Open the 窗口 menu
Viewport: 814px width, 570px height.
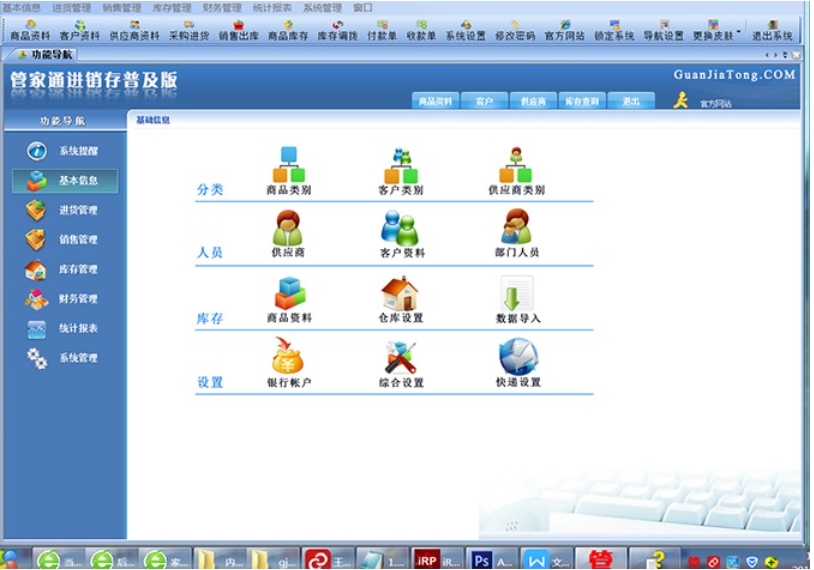click(363, 8)
